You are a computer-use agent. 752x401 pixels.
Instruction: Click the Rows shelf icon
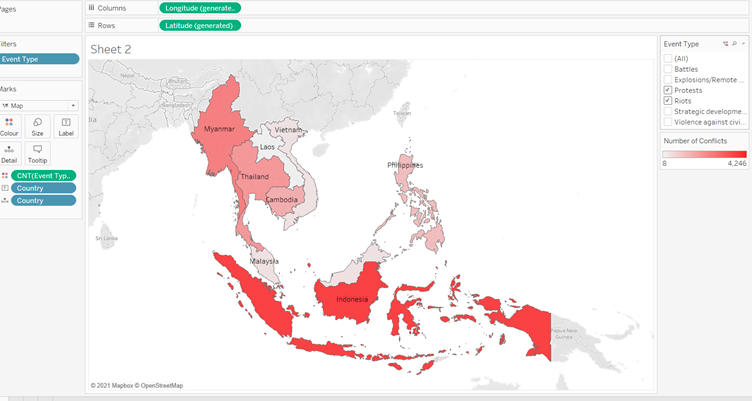(x=91, y=25)
